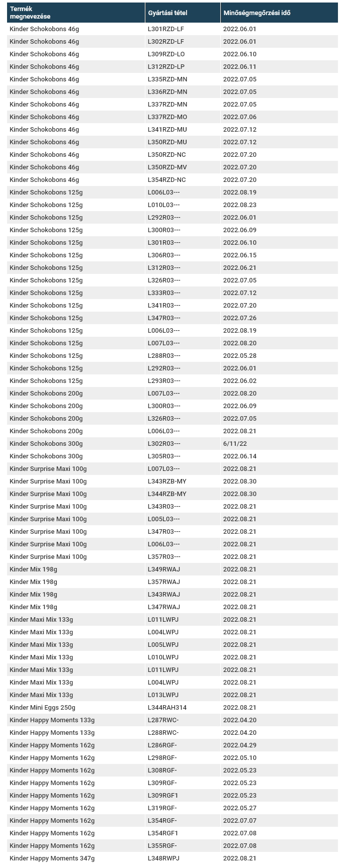The height and width of the screenshot is (868, 345).
Task: Click the 'Gyártási tétel' column header
Action: click(x=167, y=13)
